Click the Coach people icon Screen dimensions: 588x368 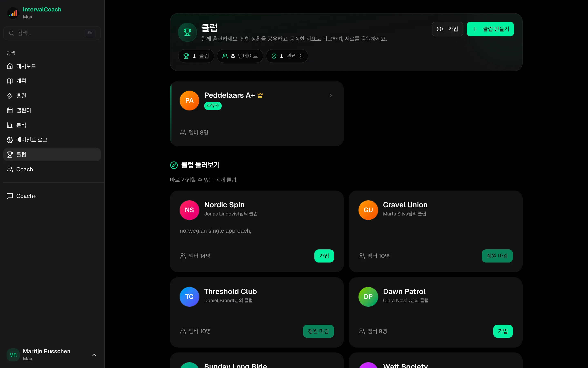coord(10,169)
